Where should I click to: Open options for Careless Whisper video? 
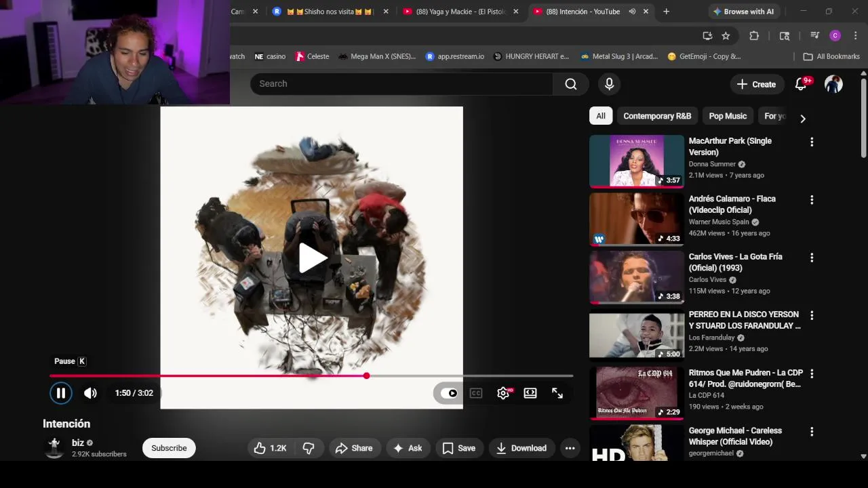click(812, 431)
